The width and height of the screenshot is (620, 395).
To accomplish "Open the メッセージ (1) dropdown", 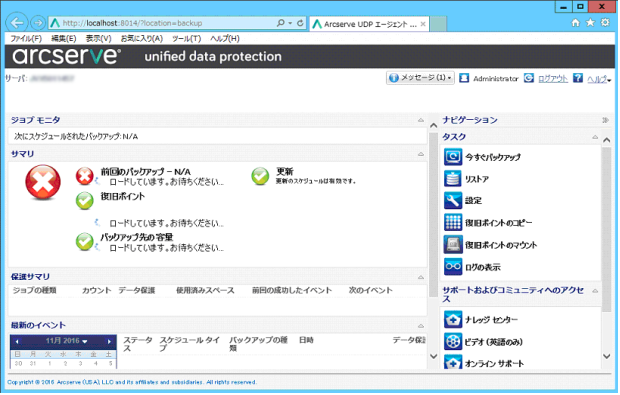I will [x=420, y=78].
